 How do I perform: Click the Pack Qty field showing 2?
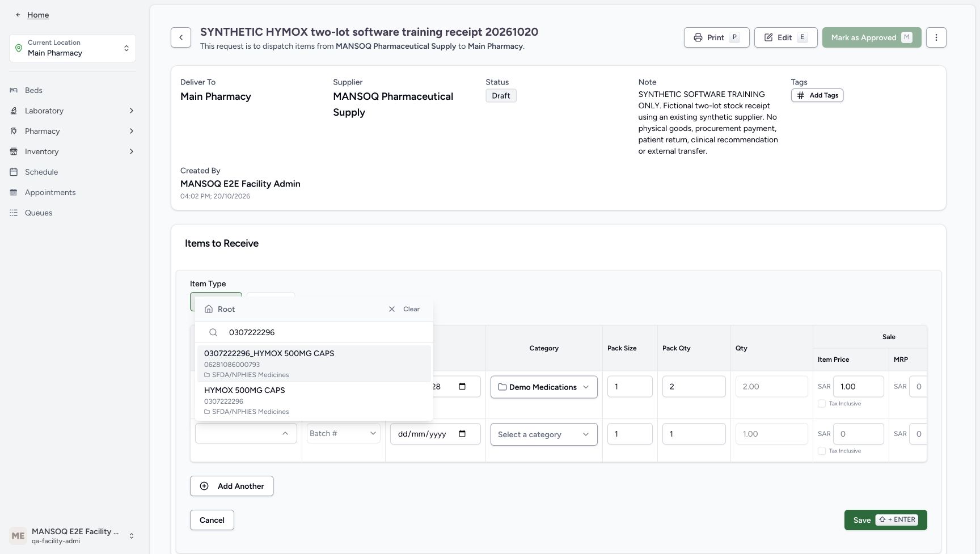(x=694, y=387)
